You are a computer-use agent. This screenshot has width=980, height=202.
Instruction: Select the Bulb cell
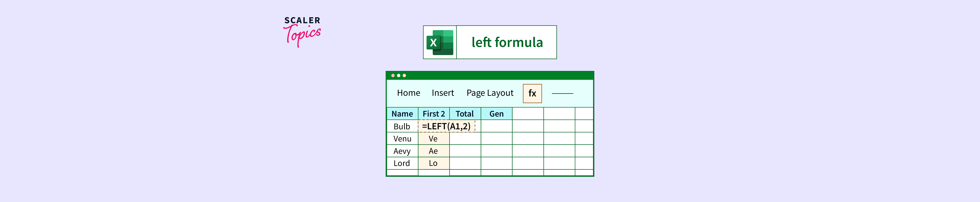[x=402, y=127]
